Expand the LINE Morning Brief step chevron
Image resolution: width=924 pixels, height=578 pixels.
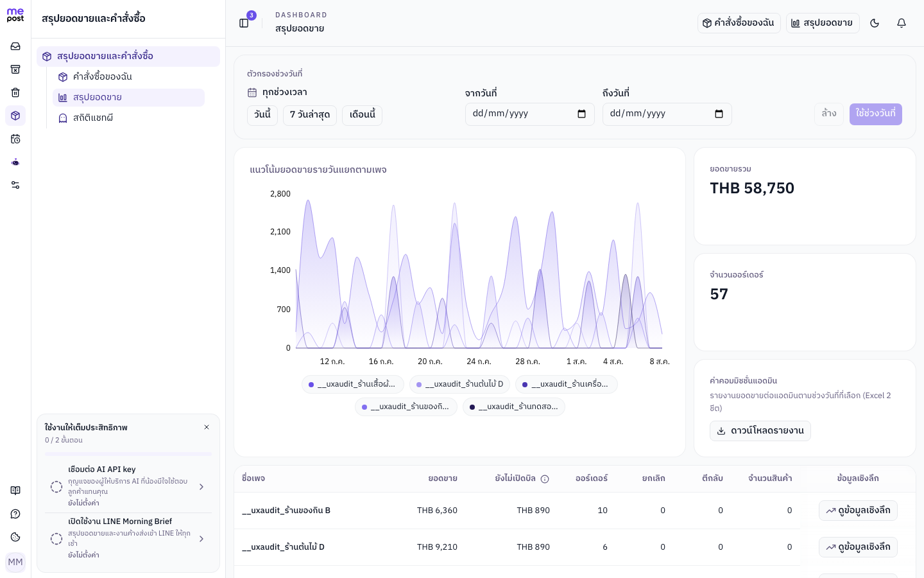point(201,539)
